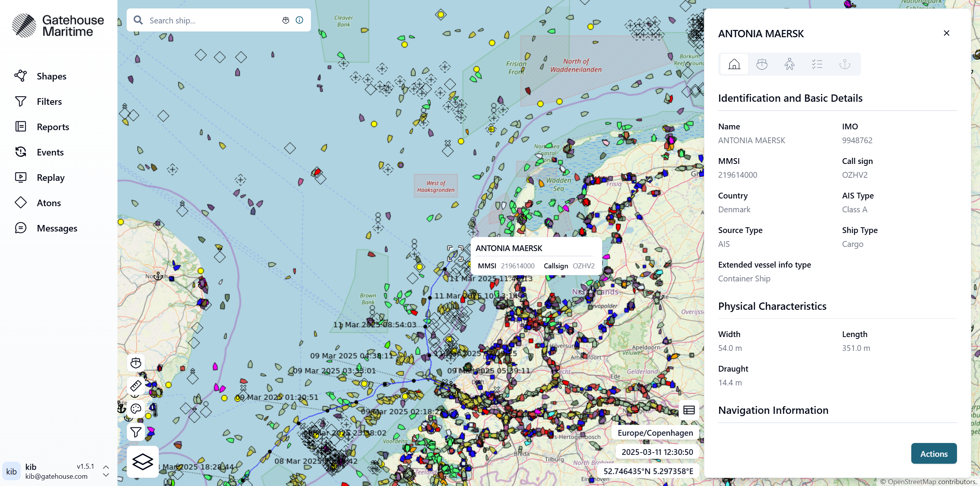The height and width of the screenshot is (486, 980).
Task: Open the map color palette settings
Action: pyautogui.click(x=136, y=408)
